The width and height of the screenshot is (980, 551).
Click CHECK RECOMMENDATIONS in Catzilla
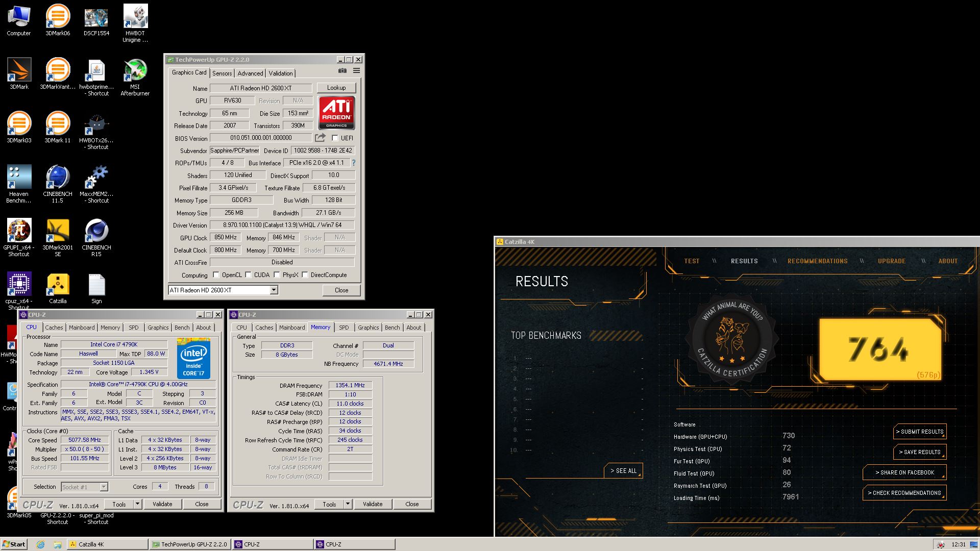(x=904, y=493)
